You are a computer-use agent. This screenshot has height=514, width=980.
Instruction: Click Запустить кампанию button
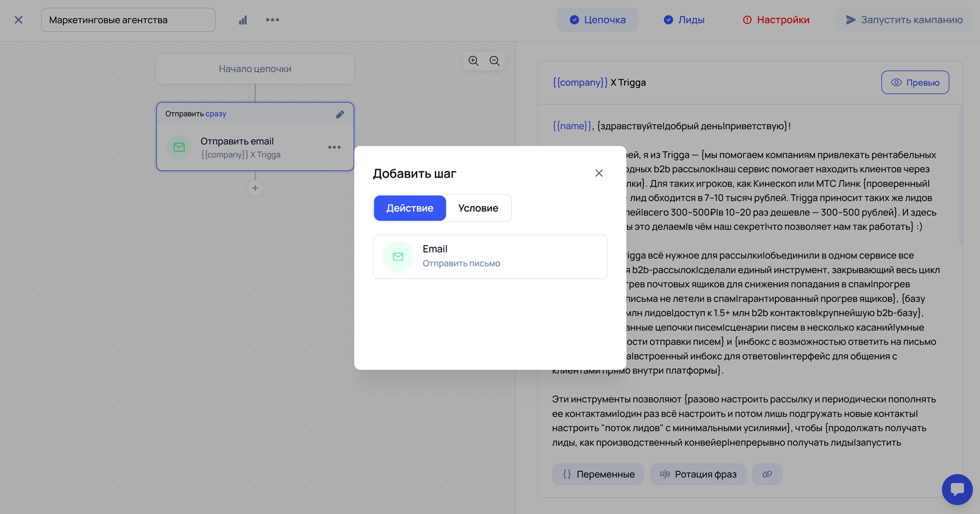904,20
